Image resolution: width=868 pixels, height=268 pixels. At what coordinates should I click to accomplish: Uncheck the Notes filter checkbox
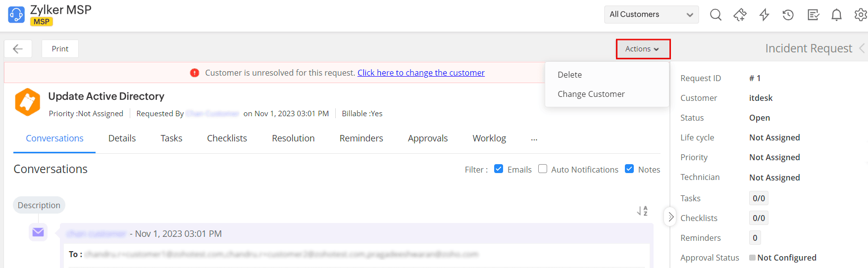click(x=629, y=169)
